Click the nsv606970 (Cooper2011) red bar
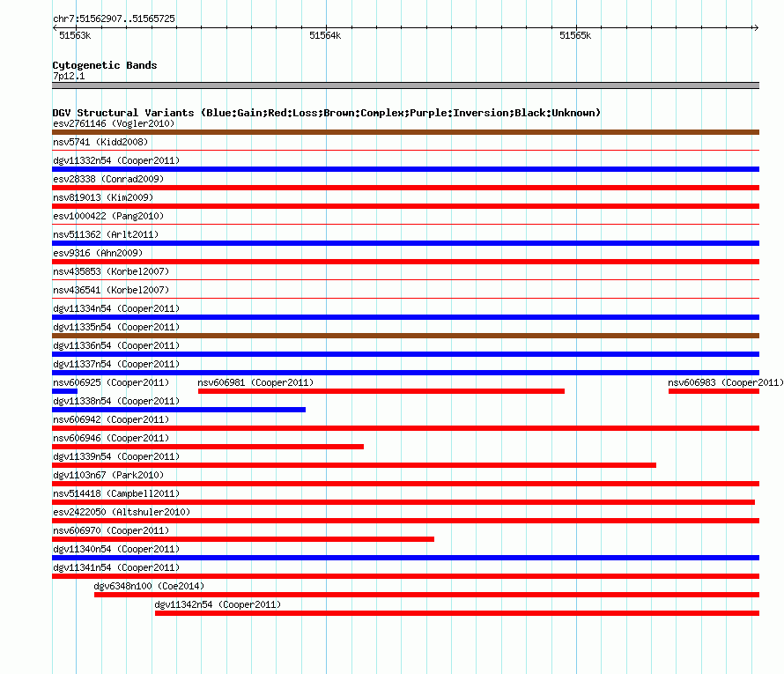This screenshot has width=784, height=674. pos(243,539)
